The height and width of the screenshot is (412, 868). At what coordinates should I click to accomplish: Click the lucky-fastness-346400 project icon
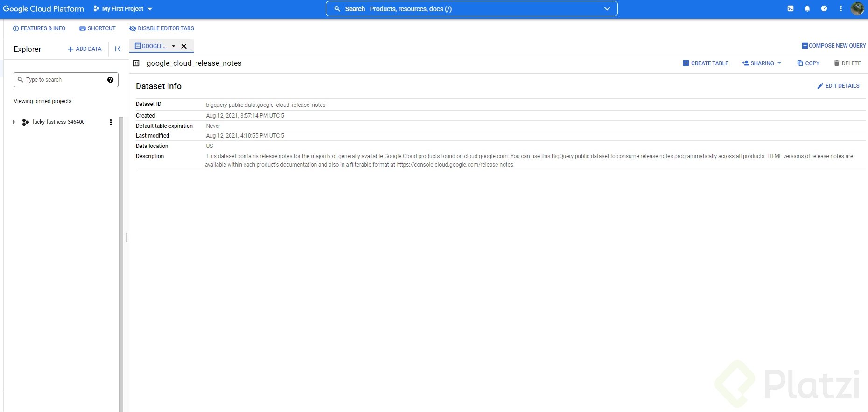click(25, 122)
